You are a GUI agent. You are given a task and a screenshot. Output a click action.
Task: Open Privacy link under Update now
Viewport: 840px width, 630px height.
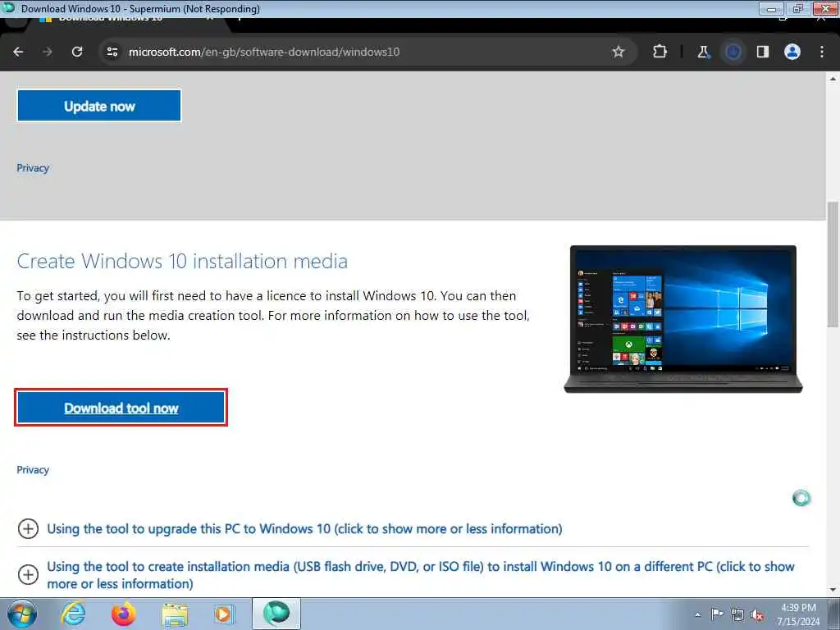pos(33,168)
